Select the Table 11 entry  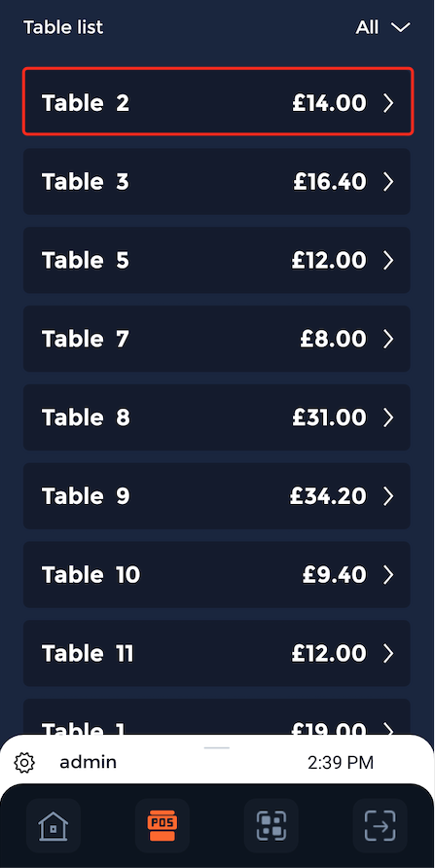217,653
